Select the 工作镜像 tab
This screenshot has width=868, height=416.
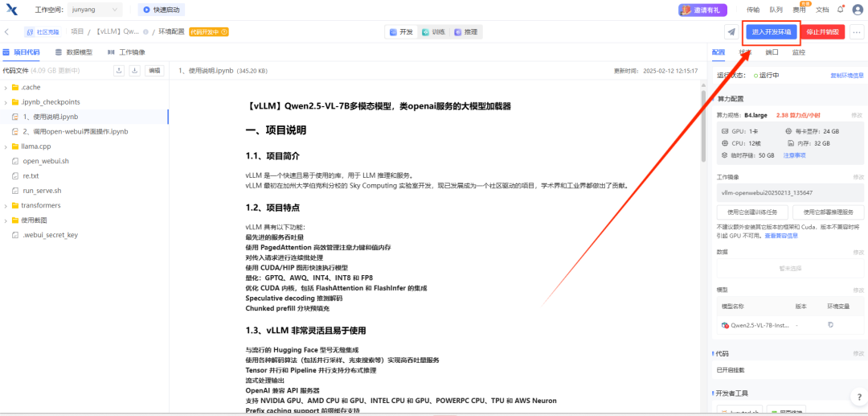pos(126,52)
